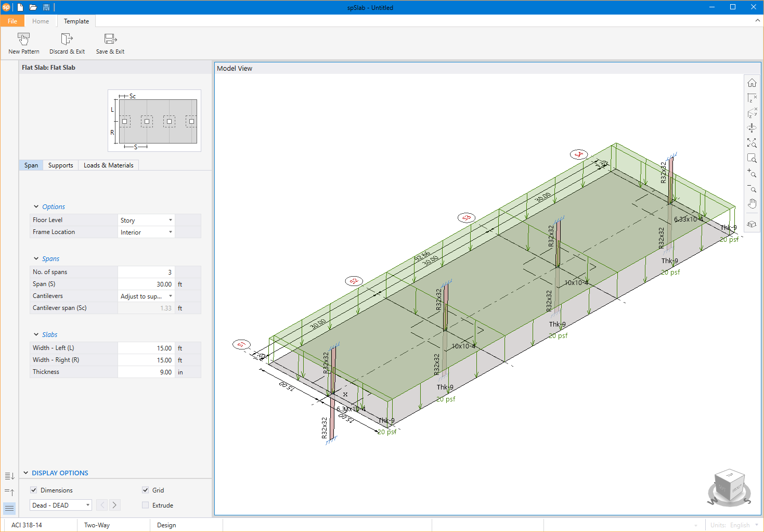Select the pan hand tool
This screenshot has width=764, height=532.
[752, 203]
